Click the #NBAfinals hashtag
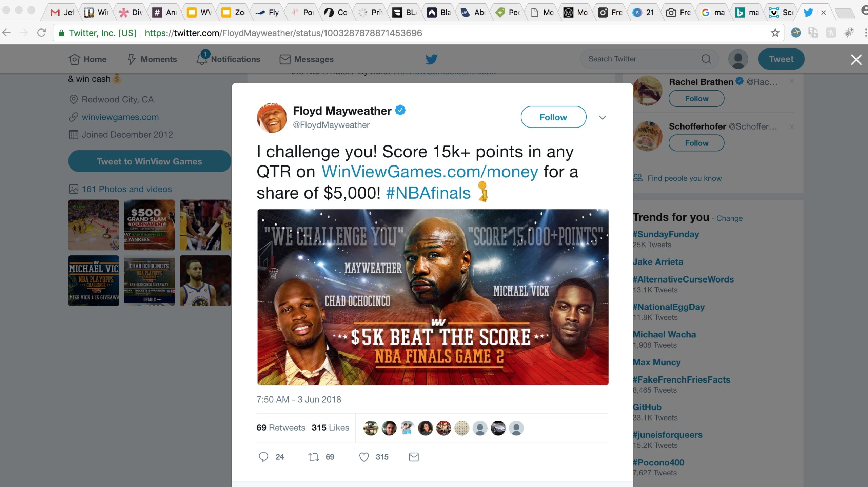The width and height of the screenshot is (868, 487). [x=428, y=193]
